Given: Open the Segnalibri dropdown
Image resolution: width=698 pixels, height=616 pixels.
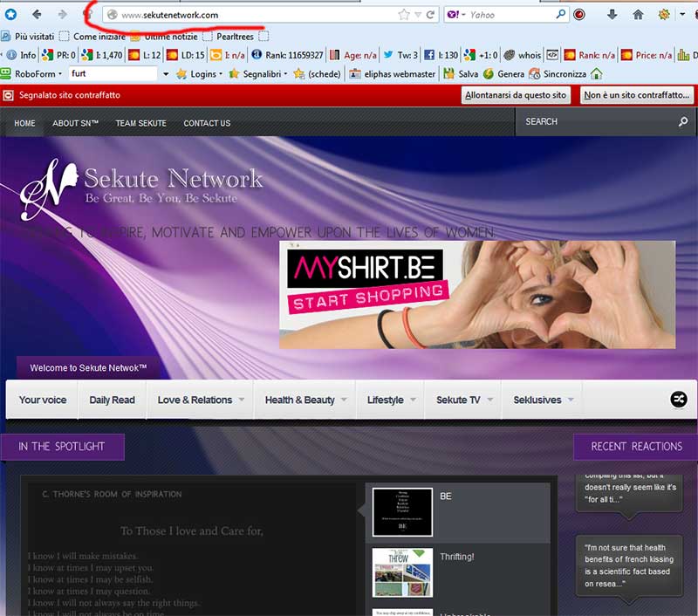Looking at the screenshot, I should click(x=258, y=74).
